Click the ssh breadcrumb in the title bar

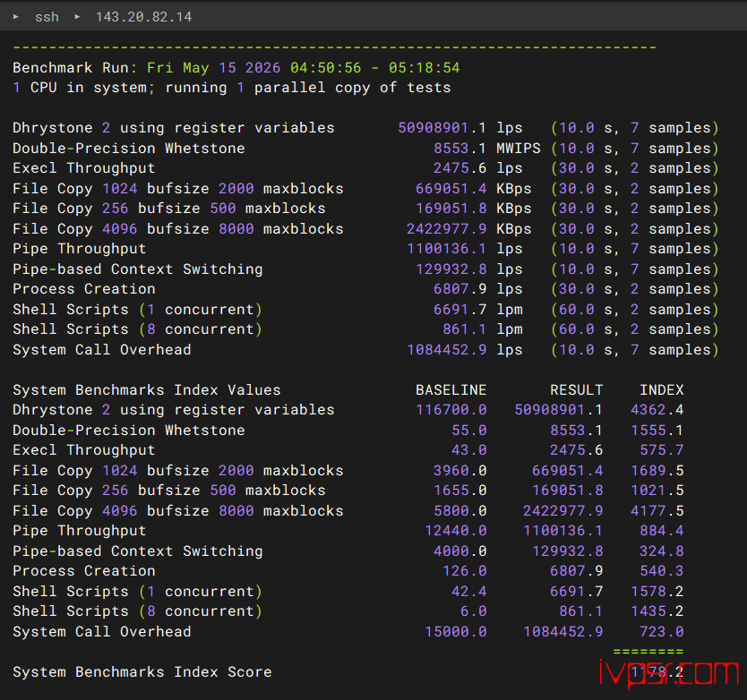47,17
